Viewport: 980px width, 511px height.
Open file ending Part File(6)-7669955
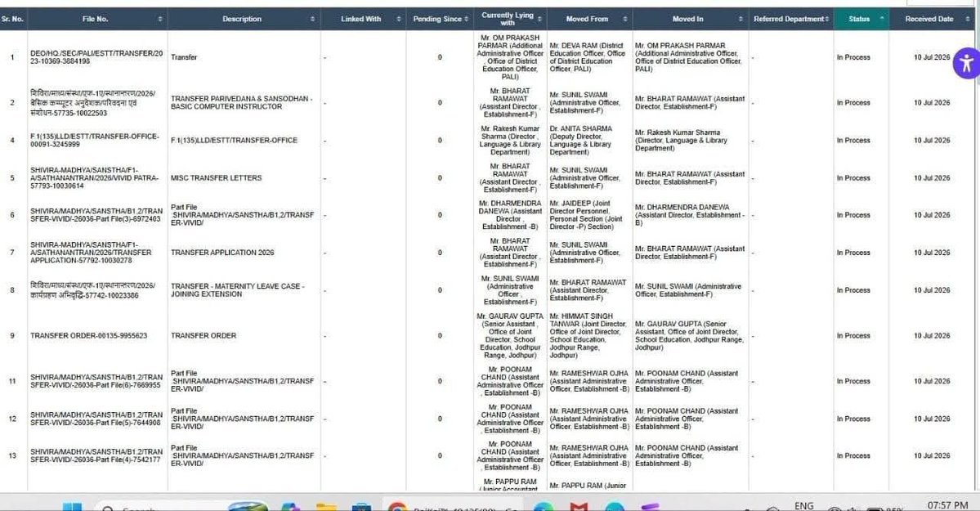coord(96,382)
